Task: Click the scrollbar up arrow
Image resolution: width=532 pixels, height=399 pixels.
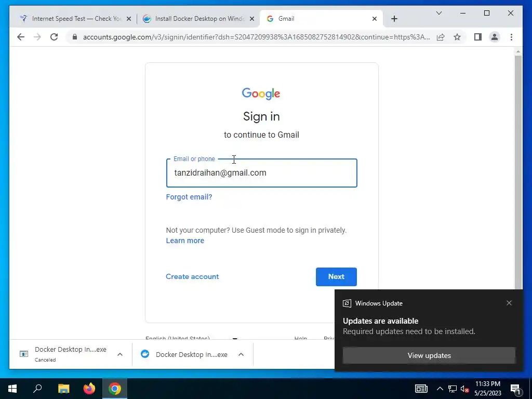Action: click(x=518, y=51)
